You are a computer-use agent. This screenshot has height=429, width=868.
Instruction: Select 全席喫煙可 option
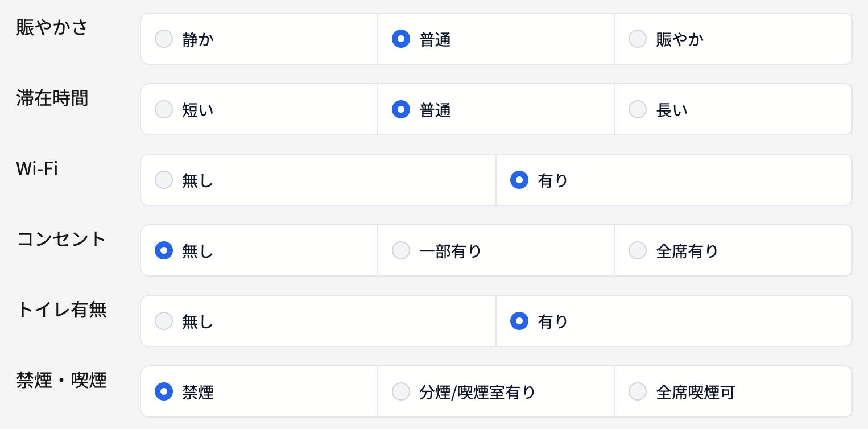[x=638, y=391]
